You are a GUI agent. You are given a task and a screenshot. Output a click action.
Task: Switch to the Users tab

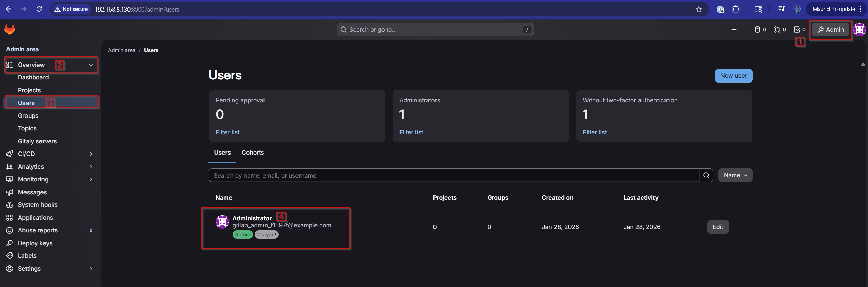point(222,153)
